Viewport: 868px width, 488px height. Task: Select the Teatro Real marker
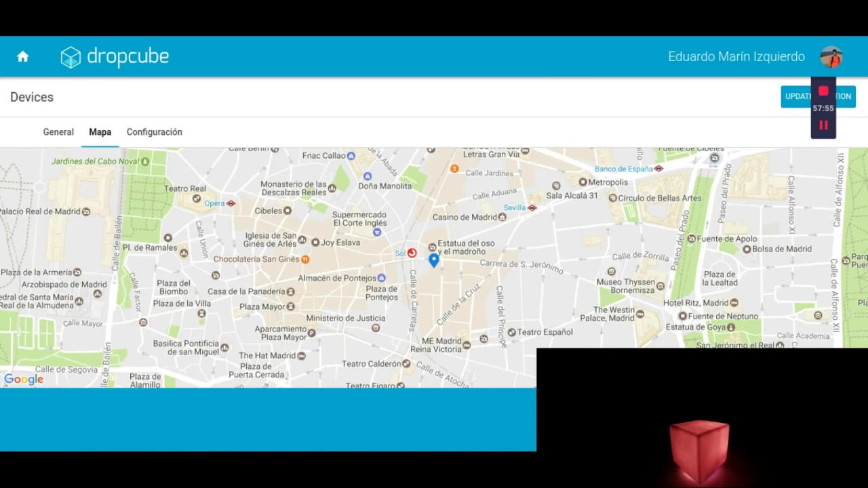click(x=197, y=199)
